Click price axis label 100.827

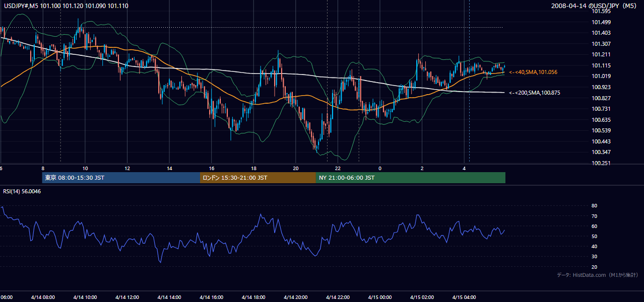pos(601,98)
